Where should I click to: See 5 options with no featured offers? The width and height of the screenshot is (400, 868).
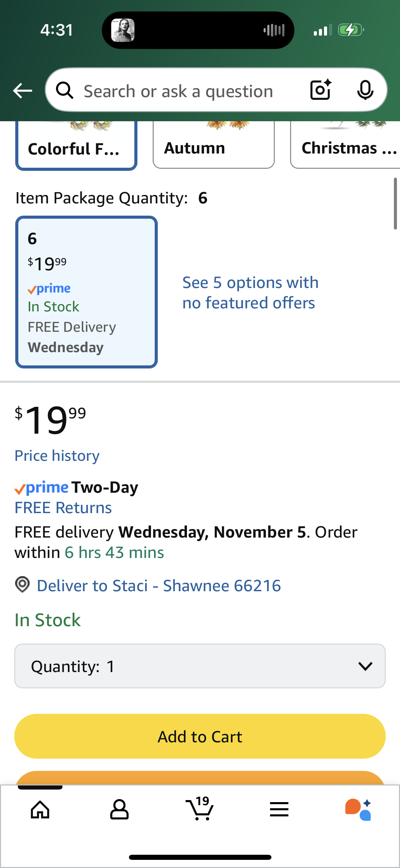250,293
